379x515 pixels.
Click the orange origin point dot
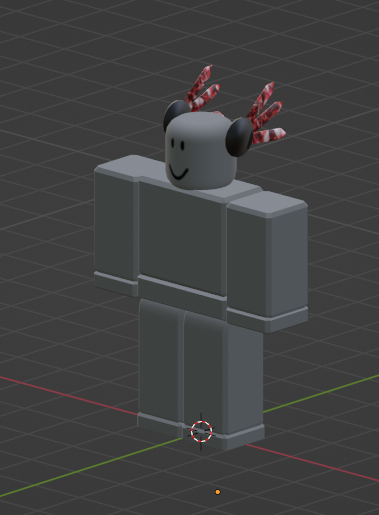coord(218,492)
